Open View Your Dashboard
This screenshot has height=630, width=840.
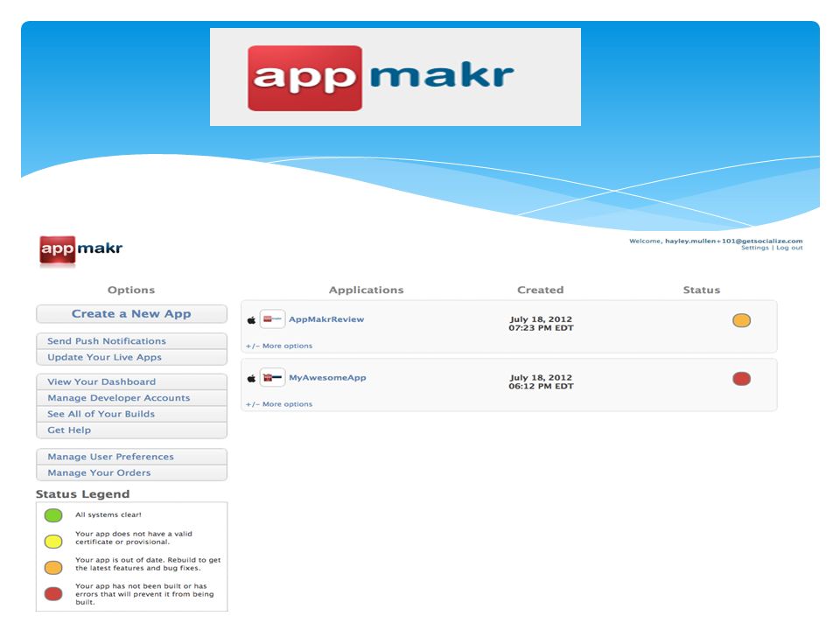pyautogui.click(x=131, y=382)
